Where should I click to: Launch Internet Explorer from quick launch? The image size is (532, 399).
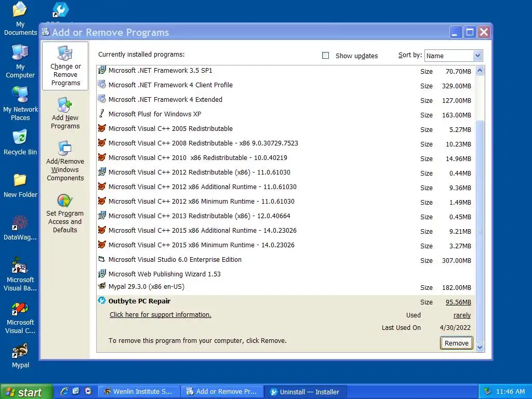(64, 391)
